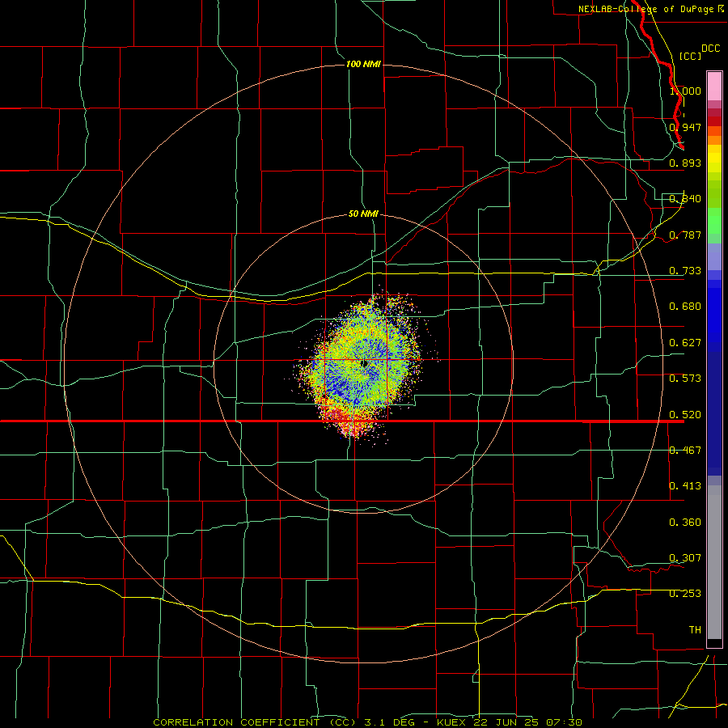The height and width of the screenshot is (728, 728).
Task: Click the 07:30 timestamp in the caption
Action: click(564, 722)
